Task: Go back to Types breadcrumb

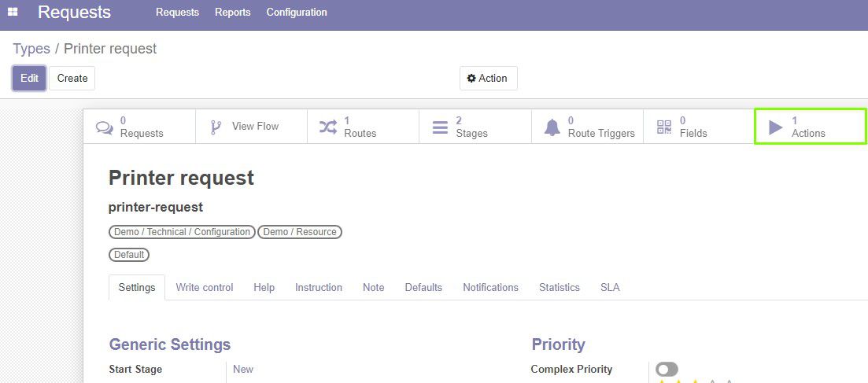Action: [x=31, y=49]
